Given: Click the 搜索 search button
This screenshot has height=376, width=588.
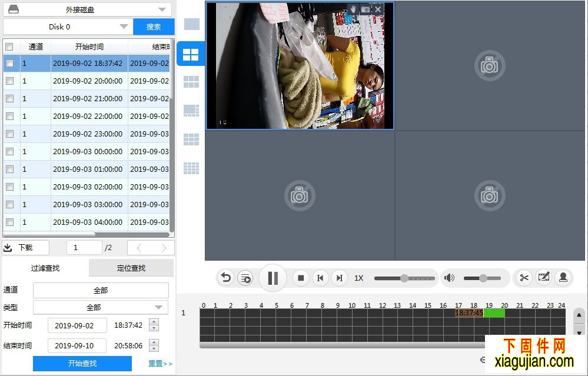Looking at the screenshot, I should pos(154,26).
